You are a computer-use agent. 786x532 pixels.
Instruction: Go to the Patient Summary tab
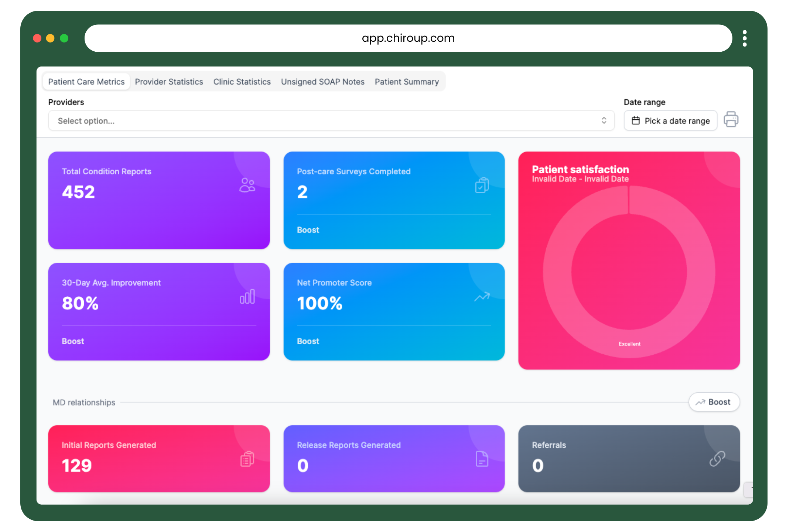click(407, 82)
